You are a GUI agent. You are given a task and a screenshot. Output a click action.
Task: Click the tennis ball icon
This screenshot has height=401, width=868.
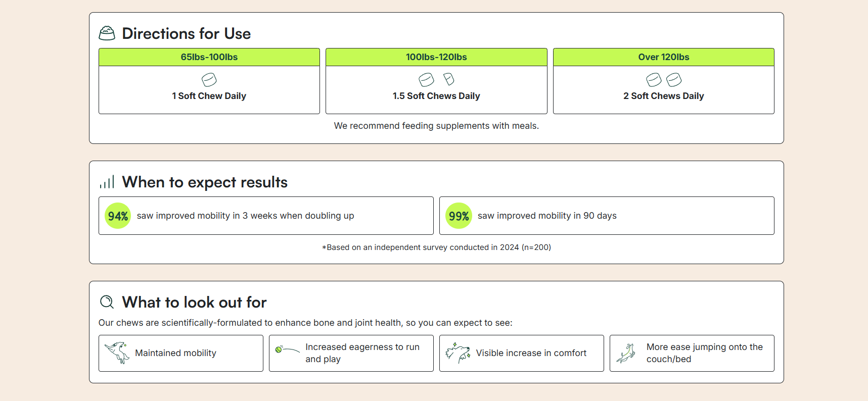point(279,349)
